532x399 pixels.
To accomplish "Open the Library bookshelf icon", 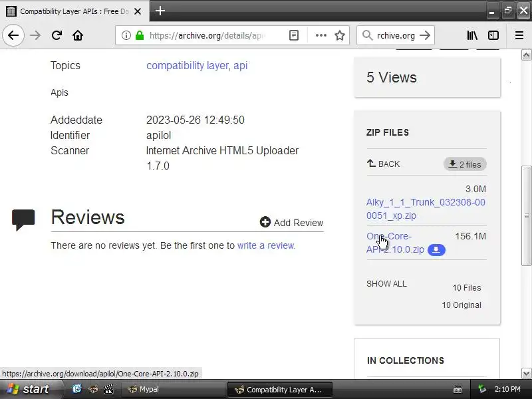I will 472,35.
